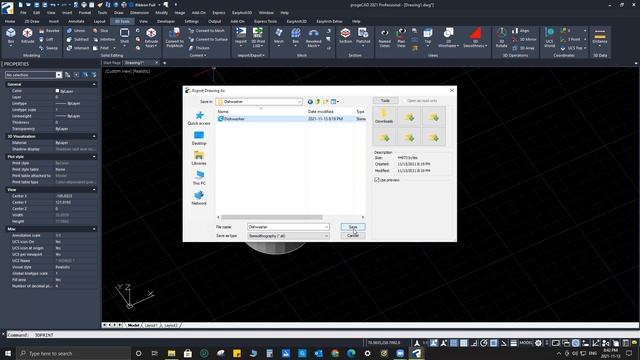This screenshot has height=360, width=640.
Task: Choose the Loft tool
Action: (x=46, y=39)
